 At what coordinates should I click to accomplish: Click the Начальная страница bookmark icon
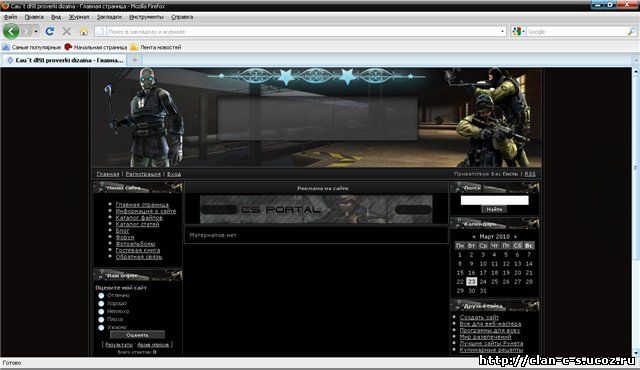tap(68, 47)
